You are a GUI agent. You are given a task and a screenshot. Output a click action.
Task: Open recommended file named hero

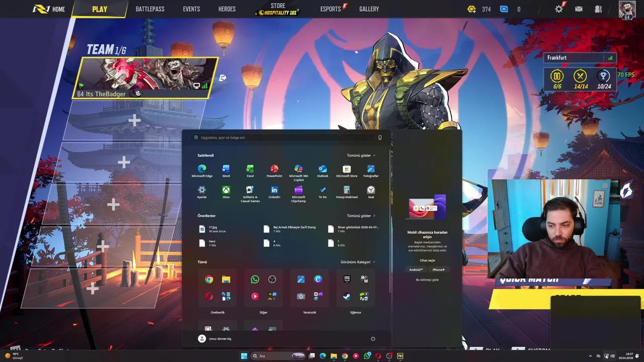[208, 243]
